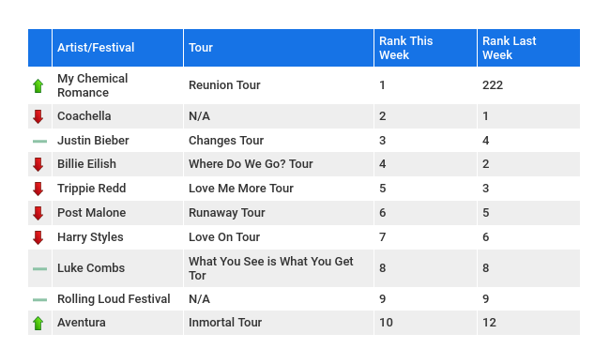The width and height of the screenshot is (610, 364).
Task: Click the dash icon beside Justin Bieber
Action: coord(39,141)
